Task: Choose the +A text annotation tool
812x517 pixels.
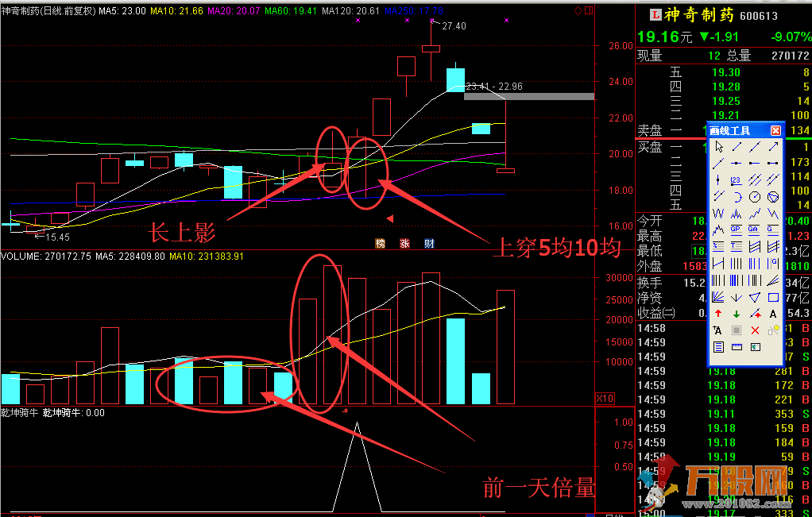Action: [718, 330]
